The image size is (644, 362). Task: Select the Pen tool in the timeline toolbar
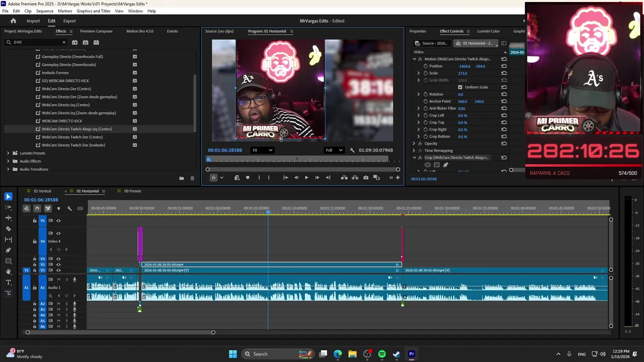pyautogui.click(x=8, y=250)
